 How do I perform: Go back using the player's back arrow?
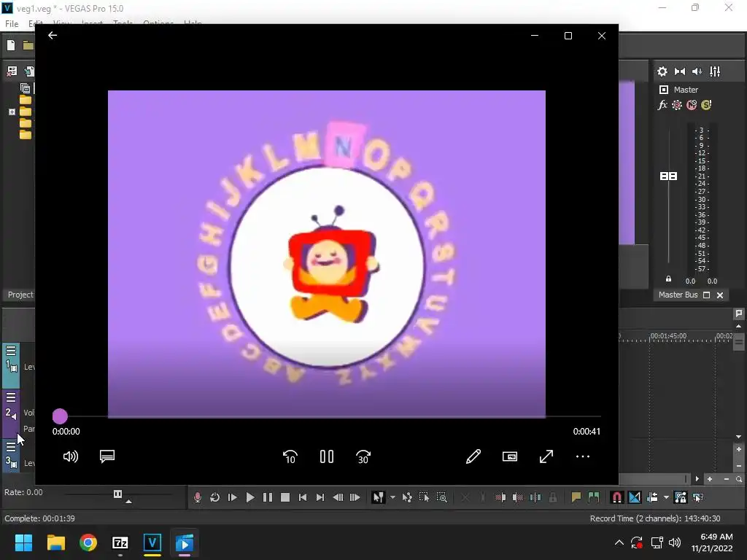click(53, 35)
